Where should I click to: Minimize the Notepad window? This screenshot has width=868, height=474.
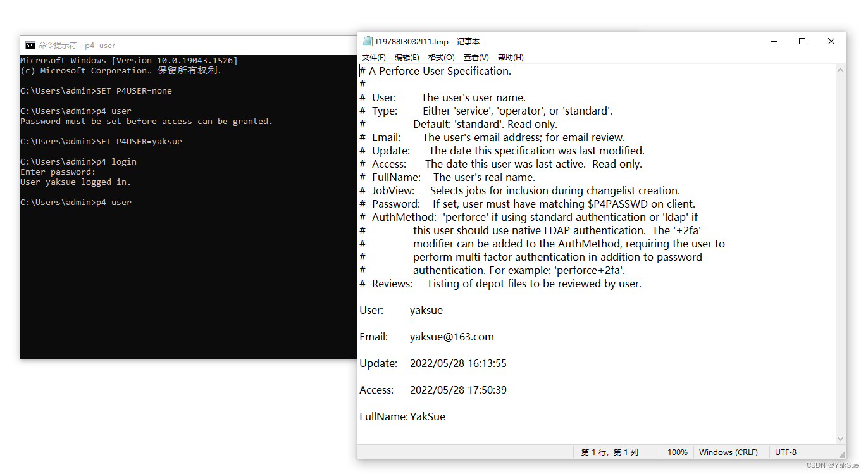[774, 41]
